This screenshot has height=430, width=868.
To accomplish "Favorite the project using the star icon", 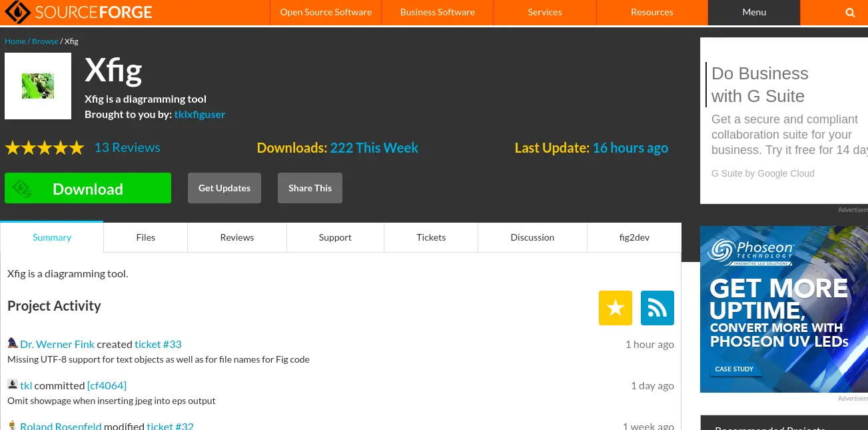I will [x=615, y=307].
